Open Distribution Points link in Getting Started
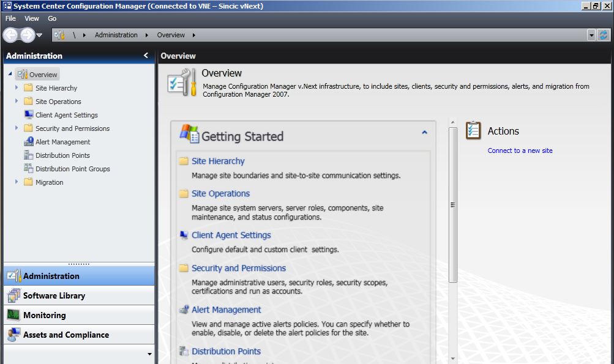614x364 pixels. (226, 351)
